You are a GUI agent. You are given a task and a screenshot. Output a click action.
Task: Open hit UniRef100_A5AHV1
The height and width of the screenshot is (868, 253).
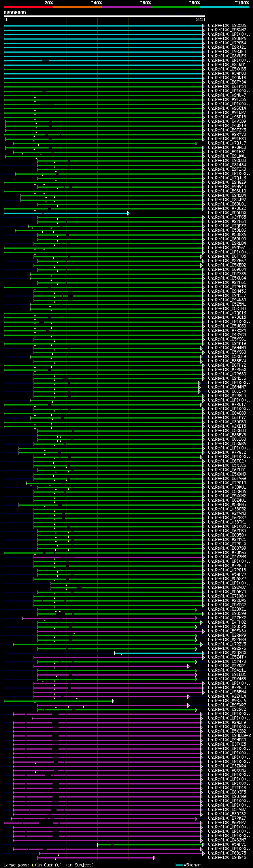click(227, 845)
